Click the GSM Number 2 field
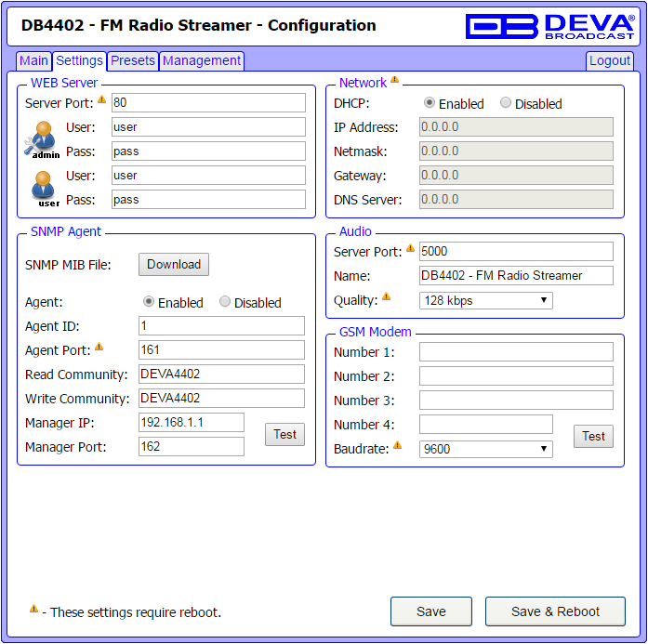This screenshot has height=644, width=648. 516,376
